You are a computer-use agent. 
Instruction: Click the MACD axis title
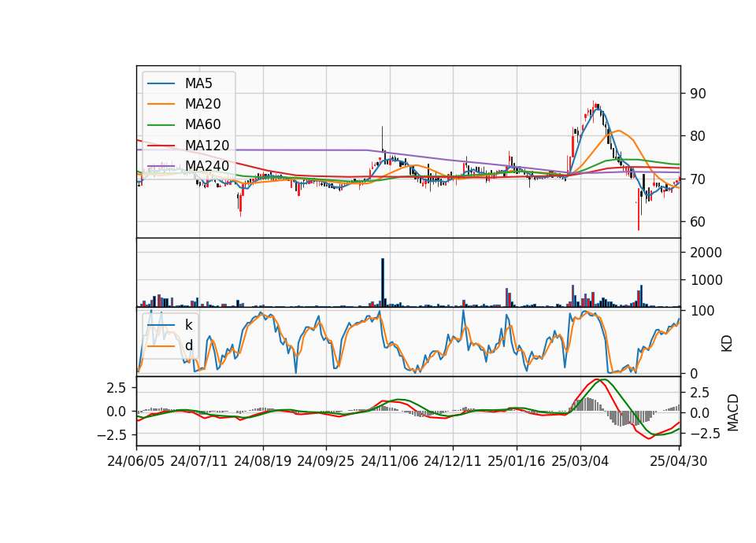[x=733, y=413]
